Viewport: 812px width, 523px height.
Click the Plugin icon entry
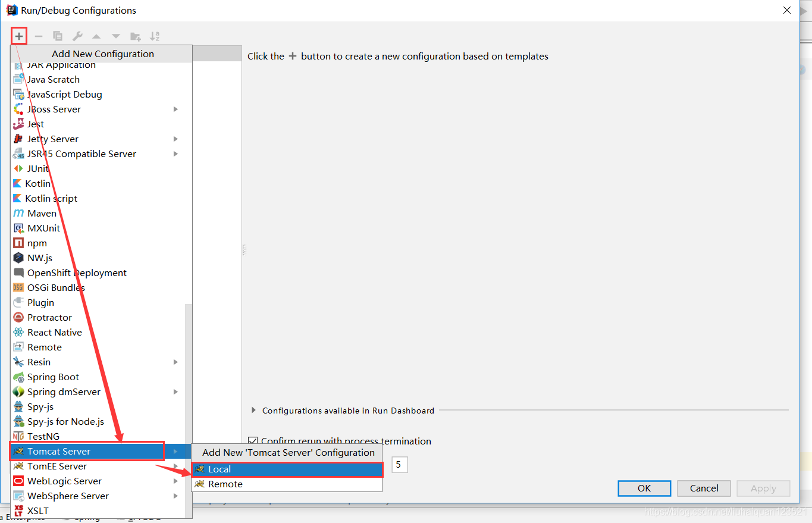click(18, 302)
